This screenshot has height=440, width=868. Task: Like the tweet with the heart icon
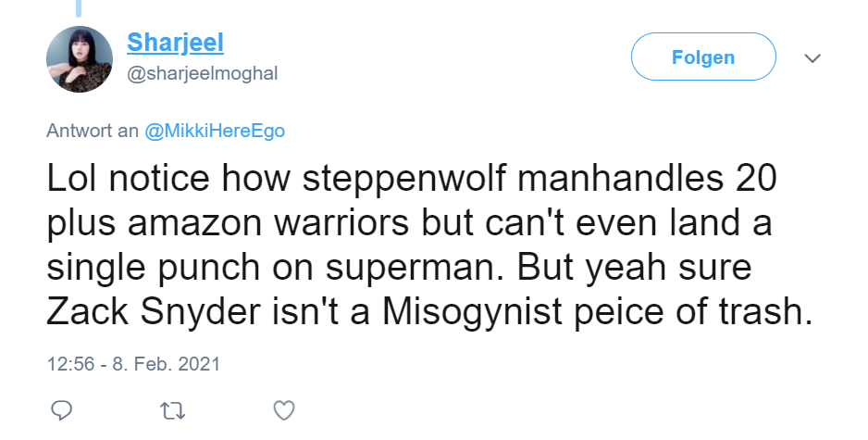[285, 409]
